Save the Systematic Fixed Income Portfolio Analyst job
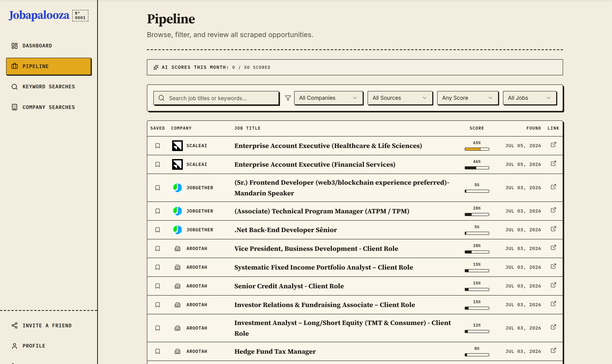The height and width of the screenshot is (364, 612). tap(158, 267)
